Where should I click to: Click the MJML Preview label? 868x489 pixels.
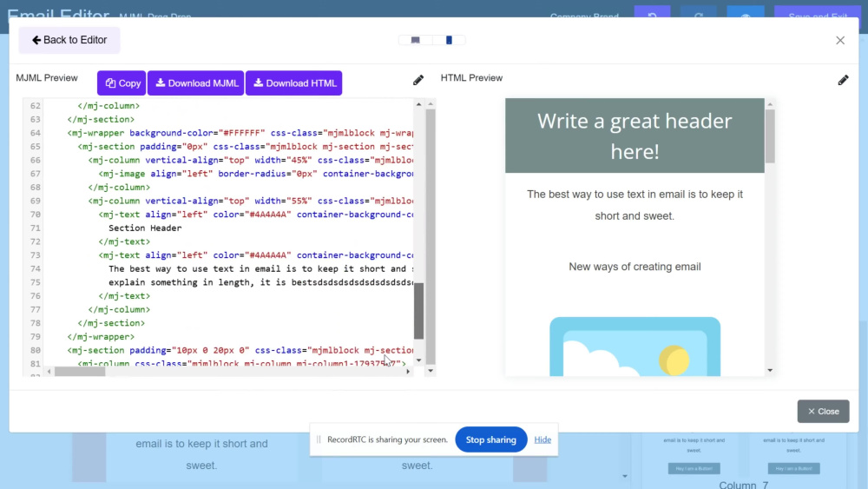point(47,78)
